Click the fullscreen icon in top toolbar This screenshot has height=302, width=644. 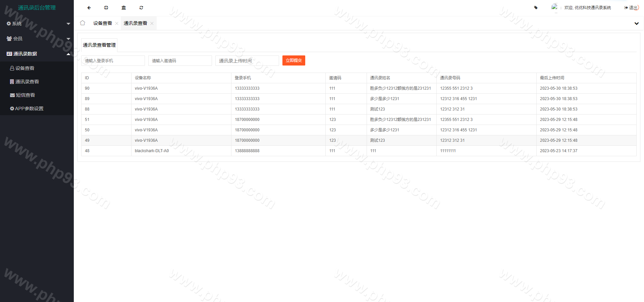click(x=106, y=8)
